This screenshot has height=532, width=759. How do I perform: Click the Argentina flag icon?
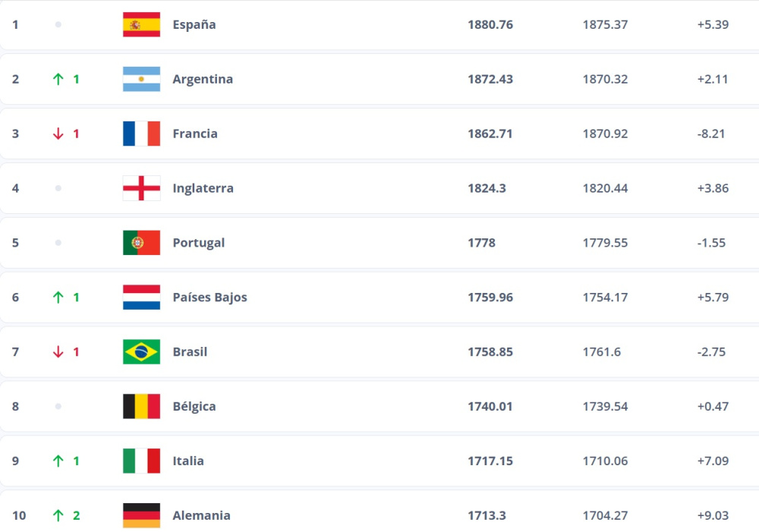click(x=141, y=79)
